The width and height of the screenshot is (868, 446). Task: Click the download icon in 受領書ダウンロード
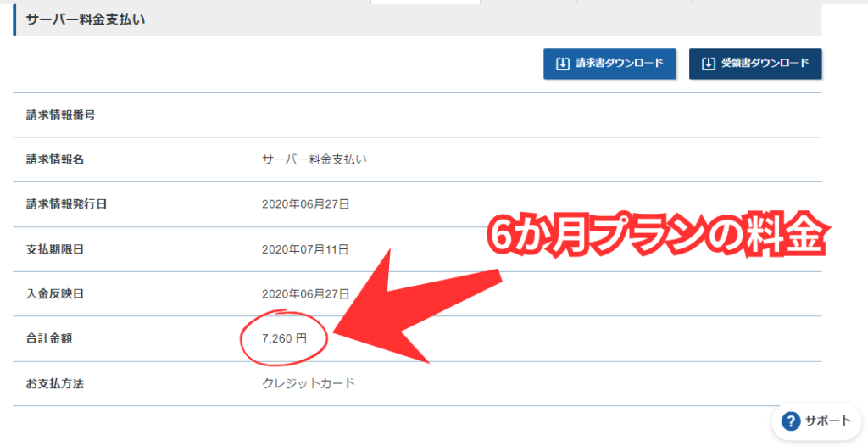pos(708,64)
